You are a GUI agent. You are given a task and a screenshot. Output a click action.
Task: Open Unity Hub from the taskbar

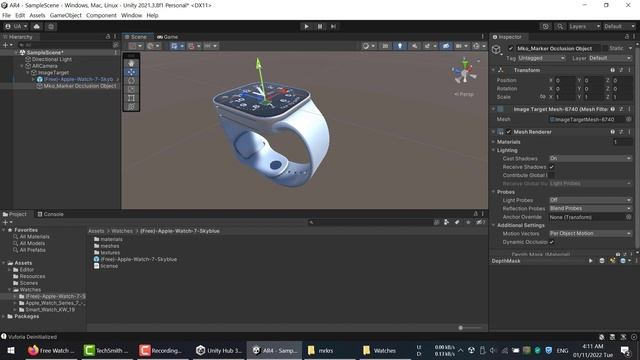[x=219, y=351]
